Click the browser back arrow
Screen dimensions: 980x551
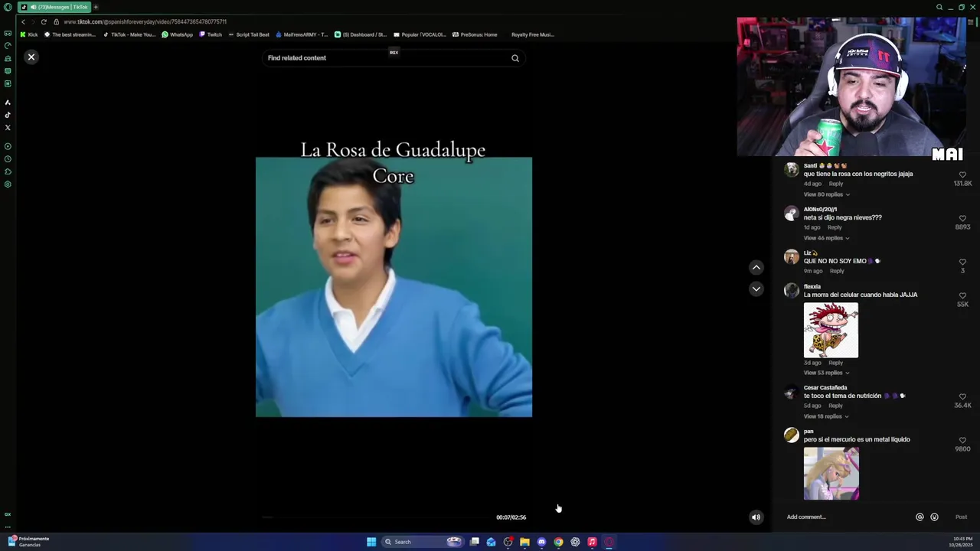(x=23, y=21)
